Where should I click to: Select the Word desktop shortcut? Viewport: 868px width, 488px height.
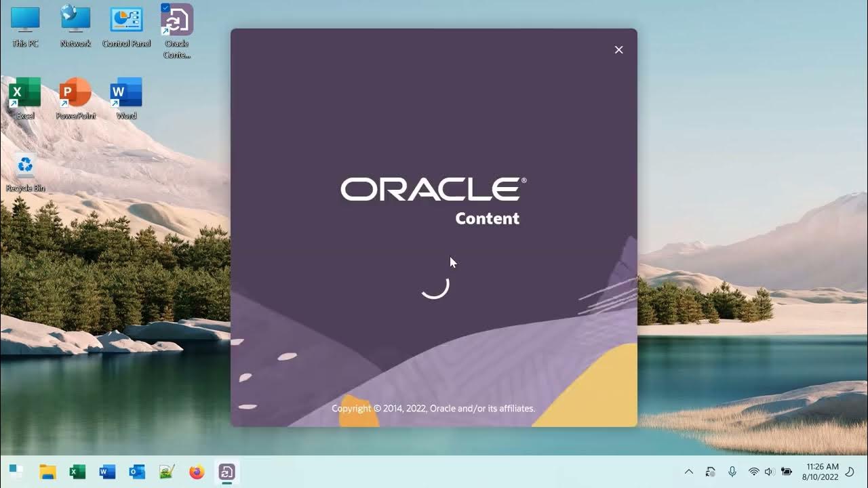(126, 99)
